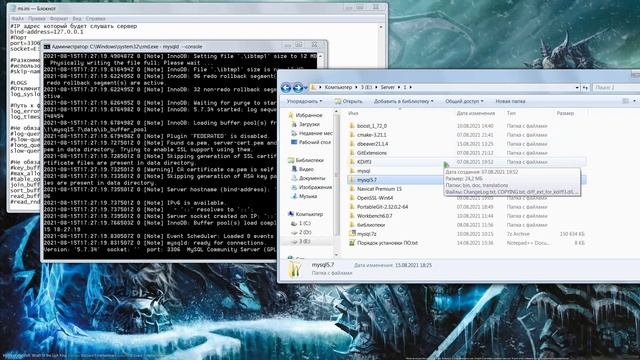This screenshot has height=360, width=640.
Task: Expand breadcrumb arrow after Компьютер
Action: pos(356,87)
